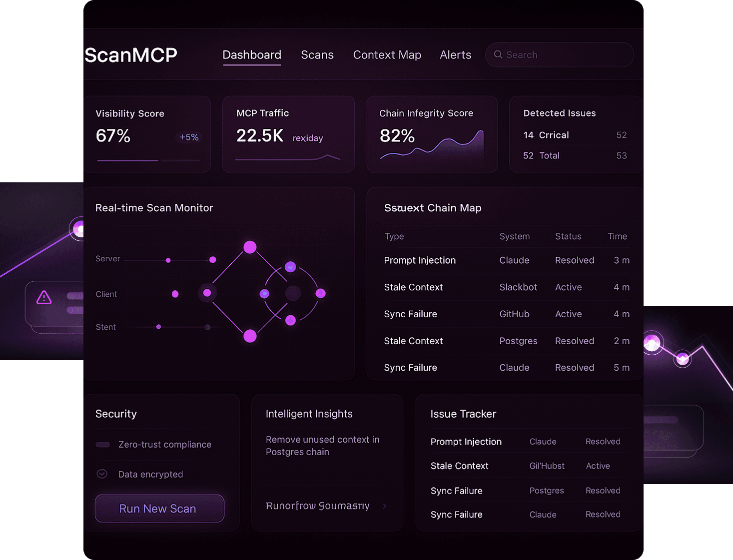Click Postgres system cell in Chain Map

click(518, 341)
